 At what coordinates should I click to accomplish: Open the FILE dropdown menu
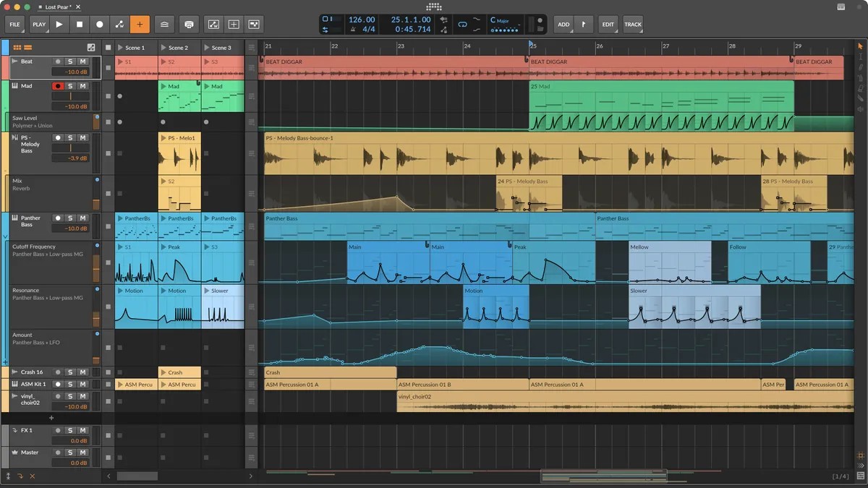14,25
